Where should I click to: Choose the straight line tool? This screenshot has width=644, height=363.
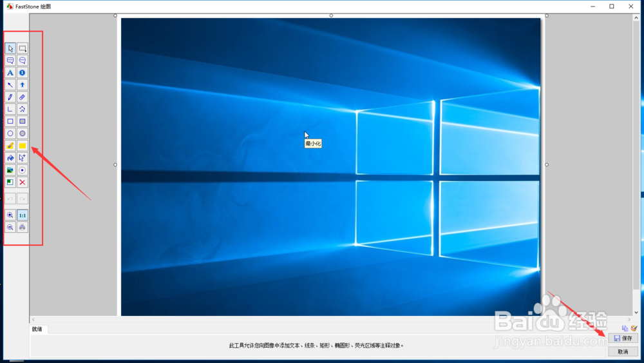pyautogui.click(x=10, y=109)
